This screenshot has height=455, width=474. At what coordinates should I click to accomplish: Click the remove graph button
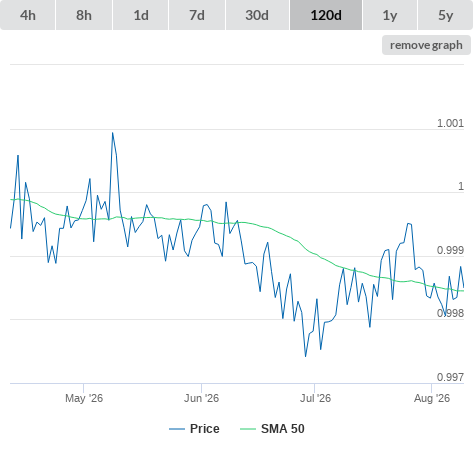point(426,45)
